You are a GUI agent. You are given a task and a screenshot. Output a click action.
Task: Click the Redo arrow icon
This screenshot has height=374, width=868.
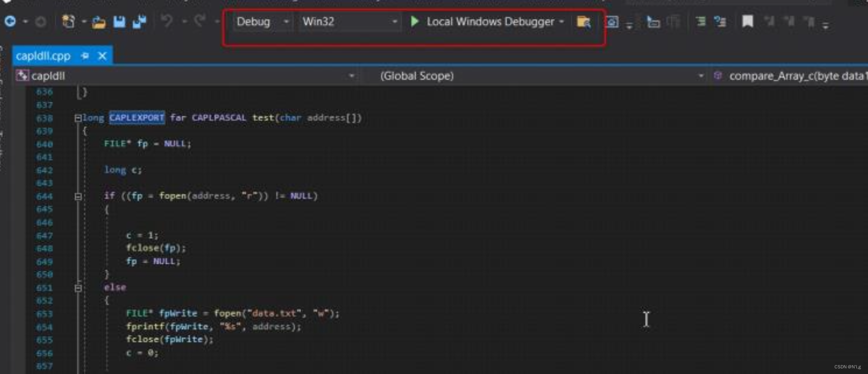(199, 21)
